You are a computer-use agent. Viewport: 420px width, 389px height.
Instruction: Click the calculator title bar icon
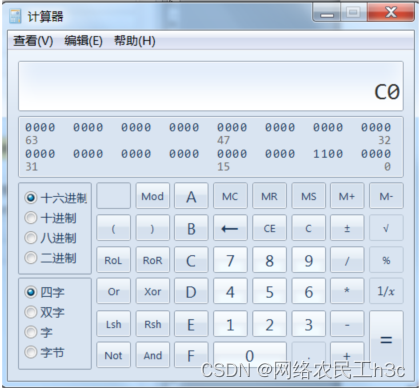[15, 16]
